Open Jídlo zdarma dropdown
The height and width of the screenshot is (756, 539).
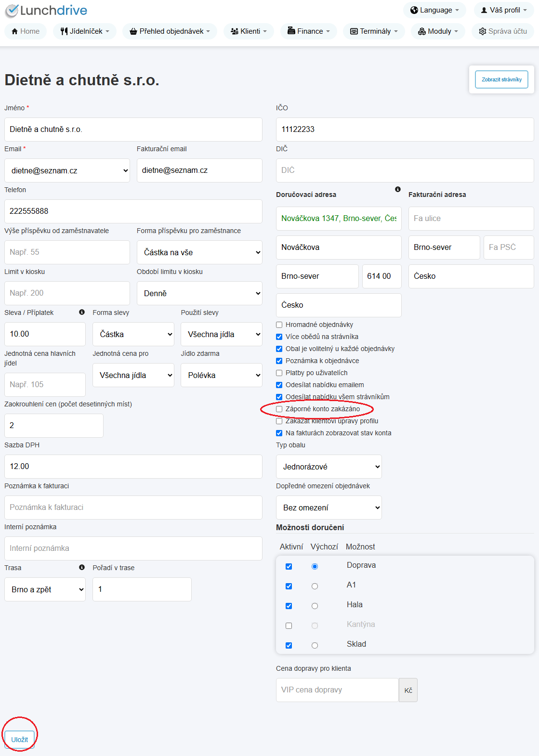tap(222, 375)
